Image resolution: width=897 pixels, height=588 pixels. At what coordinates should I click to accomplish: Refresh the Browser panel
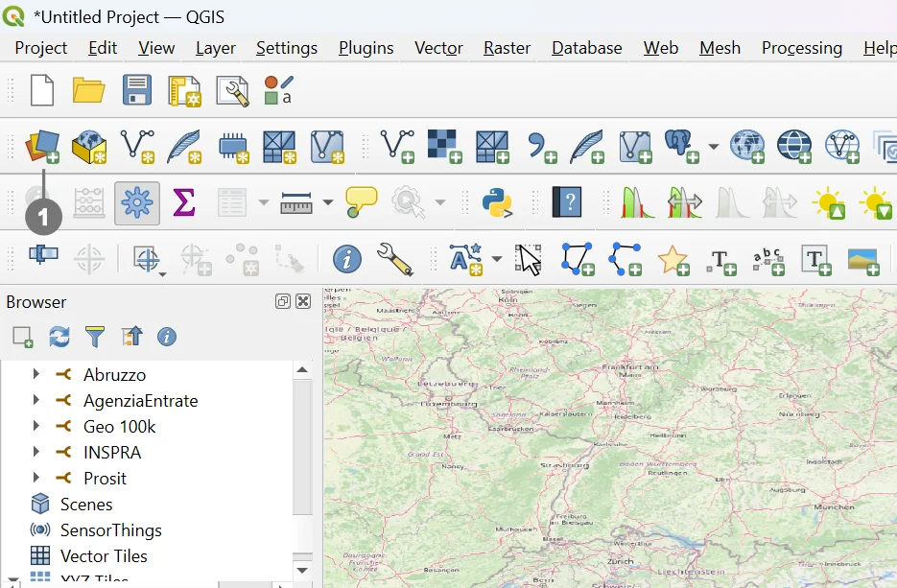click(x=59, y=336)
